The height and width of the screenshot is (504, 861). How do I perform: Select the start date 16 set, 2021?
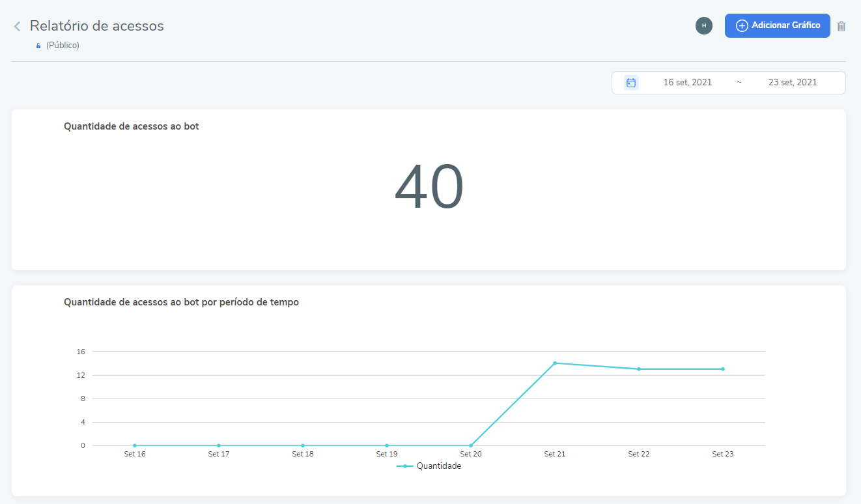point(687,83)
